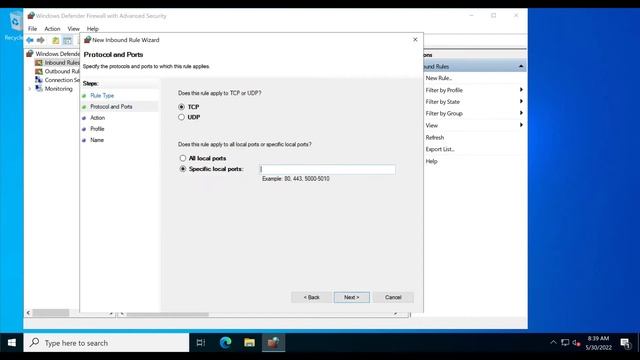Select the TCP radio button

[182, 107]
